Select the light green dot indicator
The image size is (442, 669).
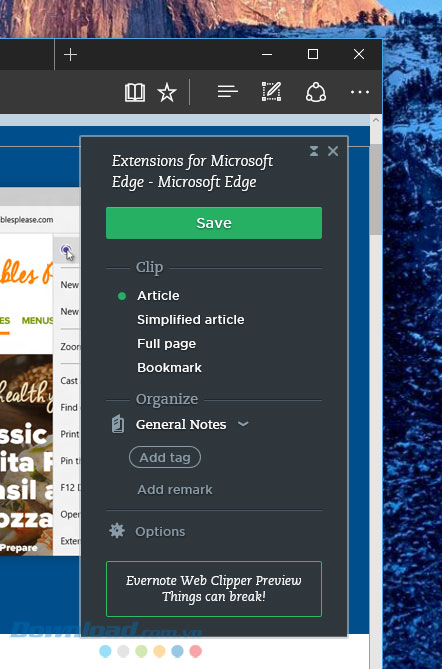(x=141, y=651)
